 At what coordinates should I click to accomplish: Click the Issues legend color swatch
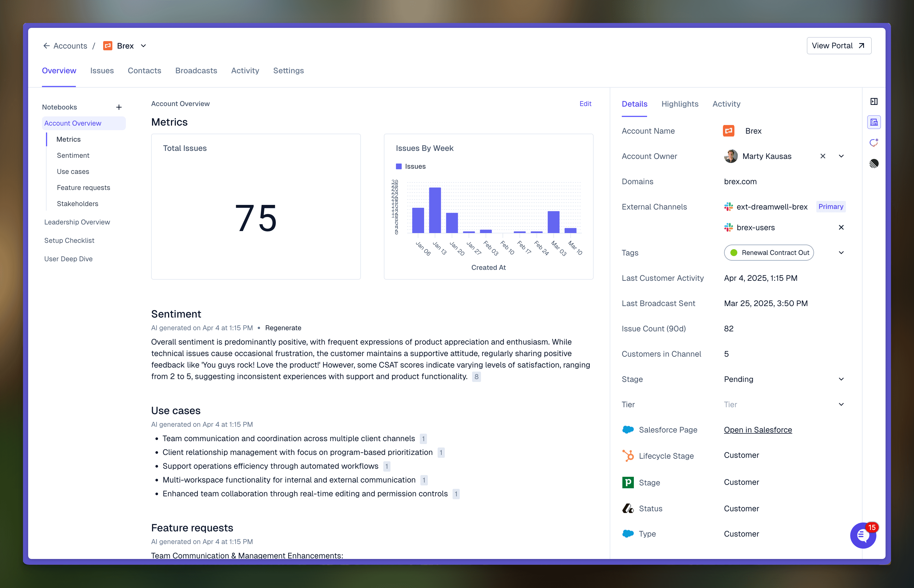point(399,166)
